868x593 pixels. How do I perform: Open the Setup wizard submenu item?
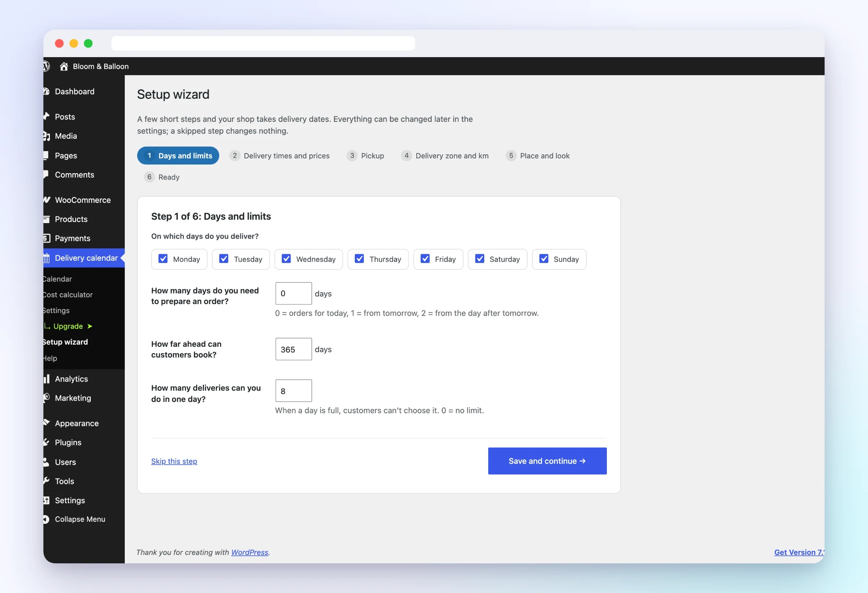click(65, 342)
